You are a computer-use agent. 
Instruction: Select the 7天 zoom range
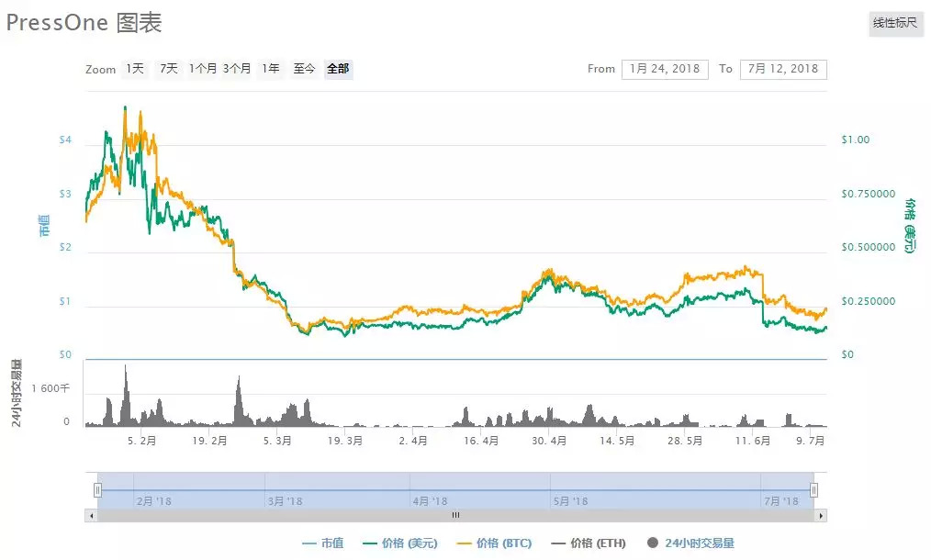click(169, 69)
